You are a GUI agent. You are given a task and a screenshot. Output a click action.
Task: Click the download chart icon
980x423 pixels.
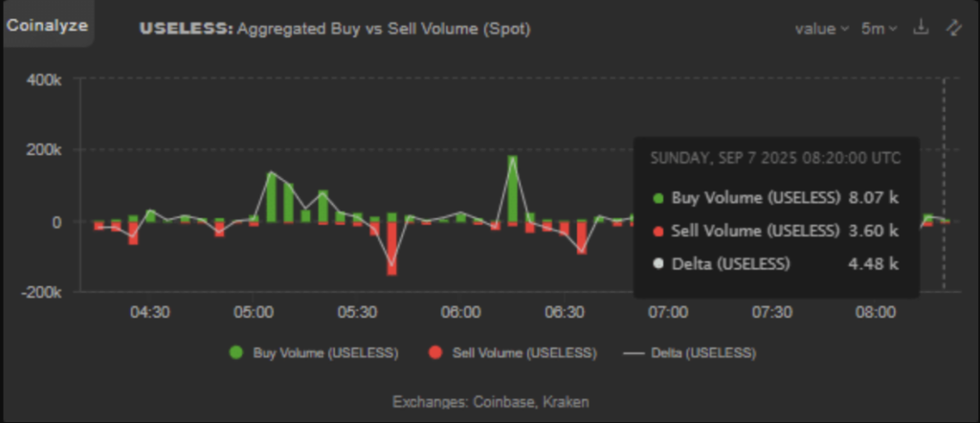922,28
